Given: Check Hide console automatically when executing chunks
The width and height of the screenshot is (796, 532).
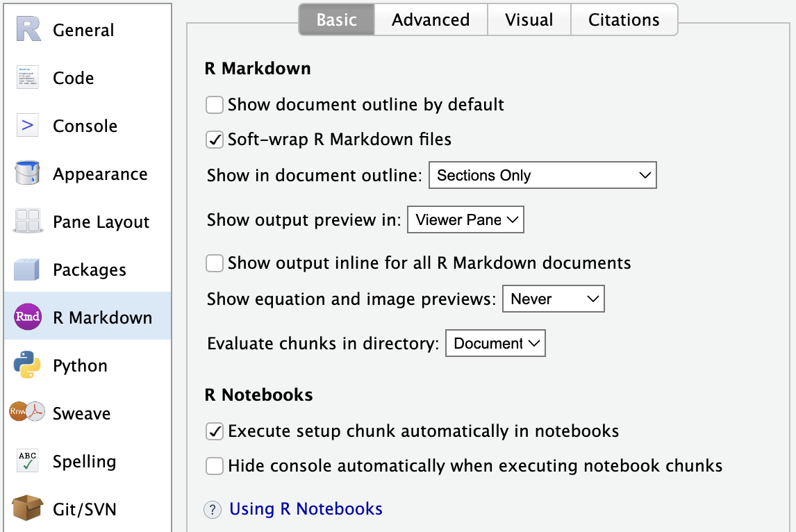Looking at the screenshot, I should [x=214, y=466].
